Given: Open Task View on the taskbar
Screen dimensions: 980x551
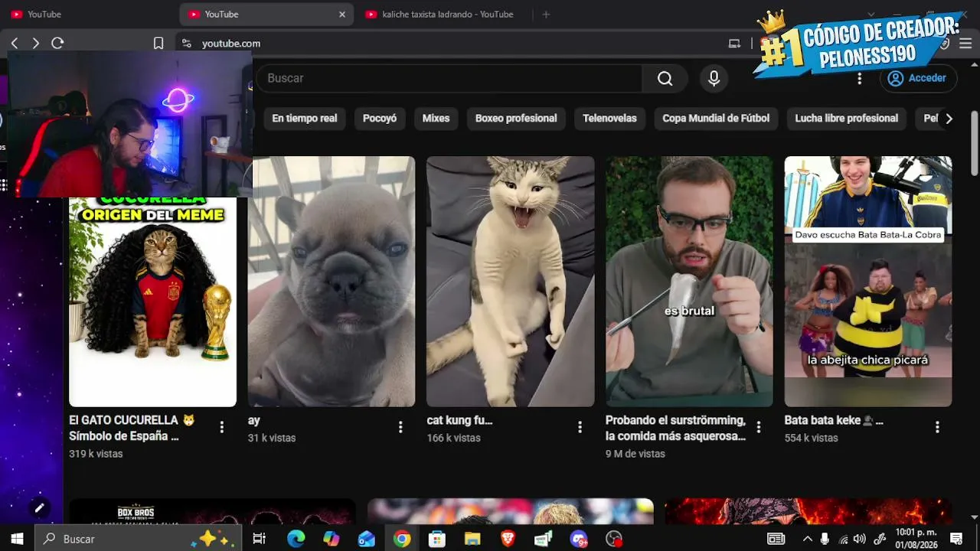Looking at the screenshot, I should [259, 539].
